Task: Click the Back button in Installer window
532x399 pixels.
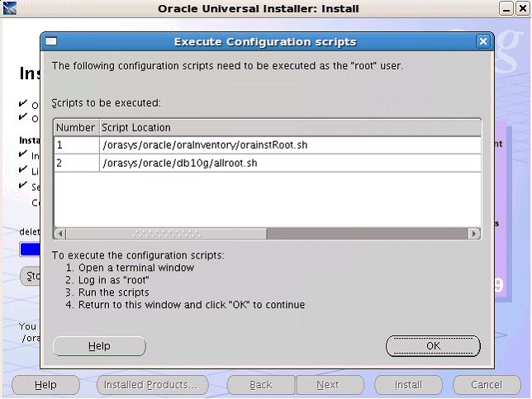Action: (261, 385)
